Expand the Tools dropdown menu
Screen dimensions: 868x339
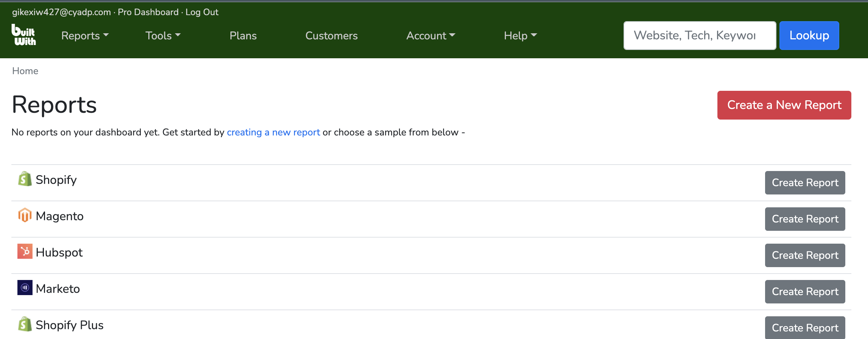(163, 36)
